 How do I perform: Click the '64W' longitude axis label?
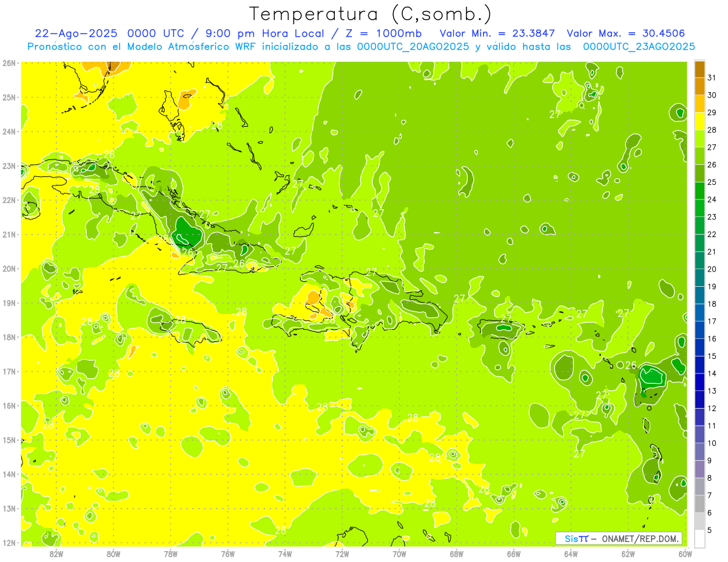click(x=571, y=554)
